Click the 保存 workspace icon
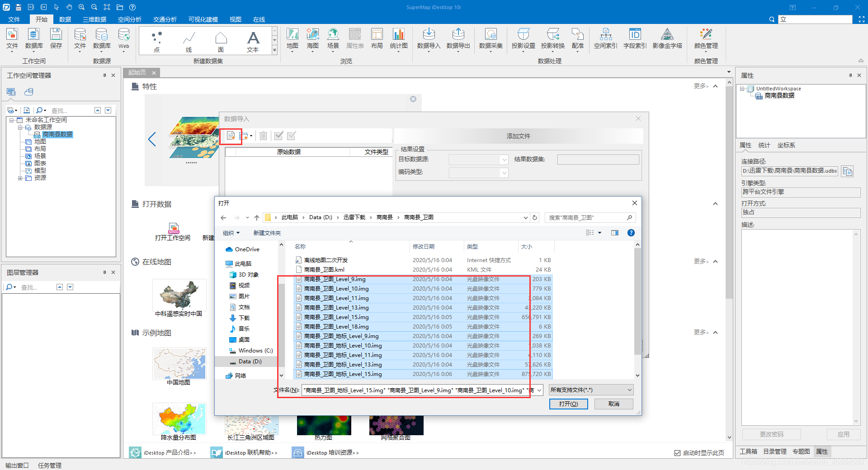Screen dimensions: 868x470 [56, 38]
